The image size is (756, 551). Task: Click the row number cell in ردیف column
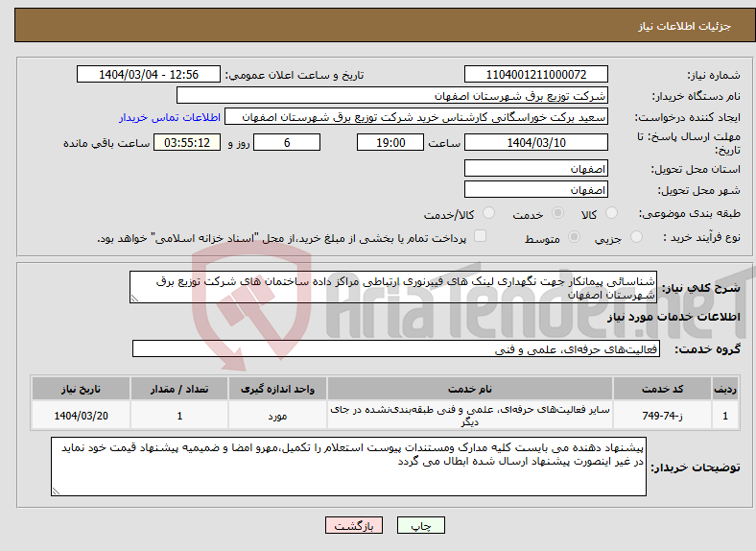(x=725, y=416)
